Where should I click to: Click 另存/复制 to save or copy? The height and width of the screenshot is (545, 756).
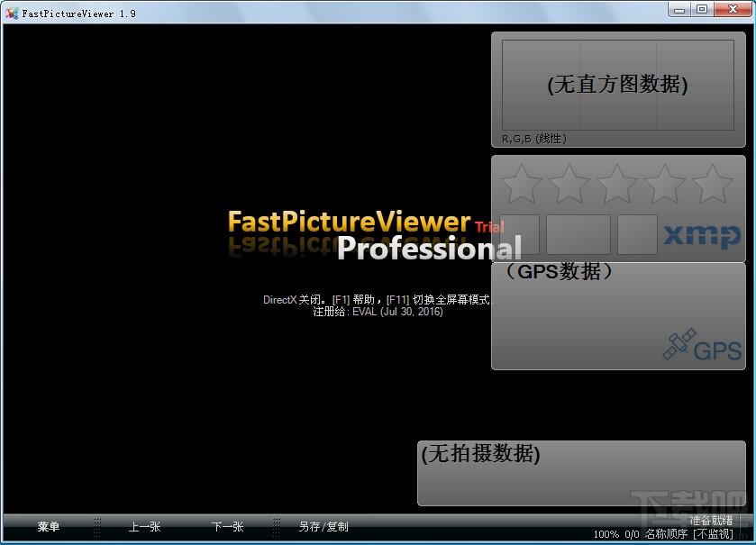[x=323, y=527]
